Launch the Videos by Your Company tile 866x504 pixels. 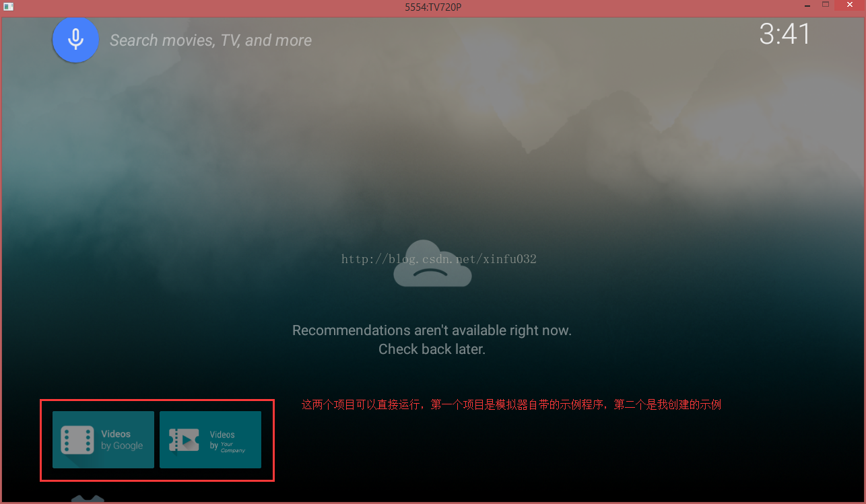(210, 439)
